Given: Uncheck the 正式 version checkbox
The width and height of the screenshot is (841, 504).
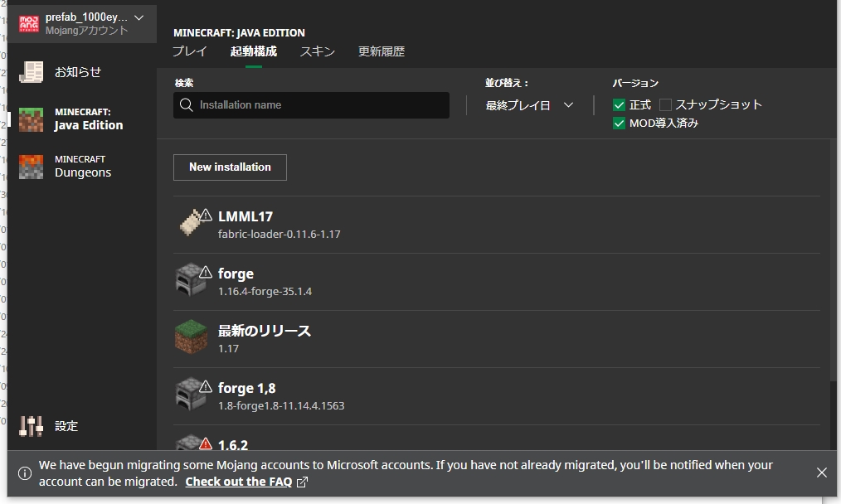Looking at the screenshot, I should 619,104.
